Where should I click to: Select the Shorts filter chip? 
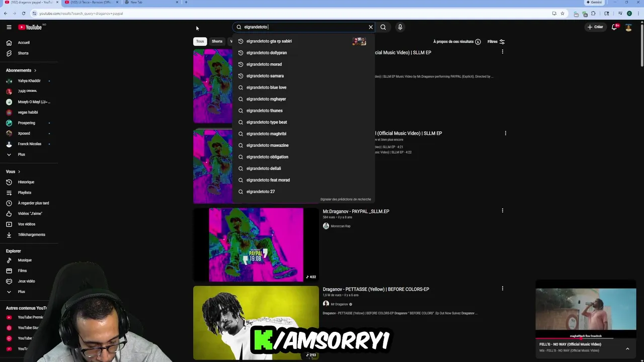217,41
